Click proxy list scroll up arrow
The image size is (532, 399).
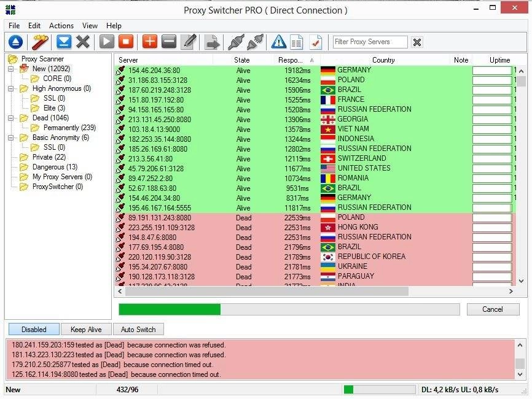522,71
